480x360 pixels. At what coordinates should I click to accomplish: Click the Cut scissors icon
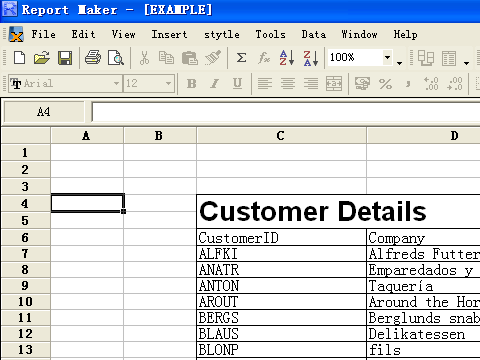pyautogui.click(x=144, y=58)
